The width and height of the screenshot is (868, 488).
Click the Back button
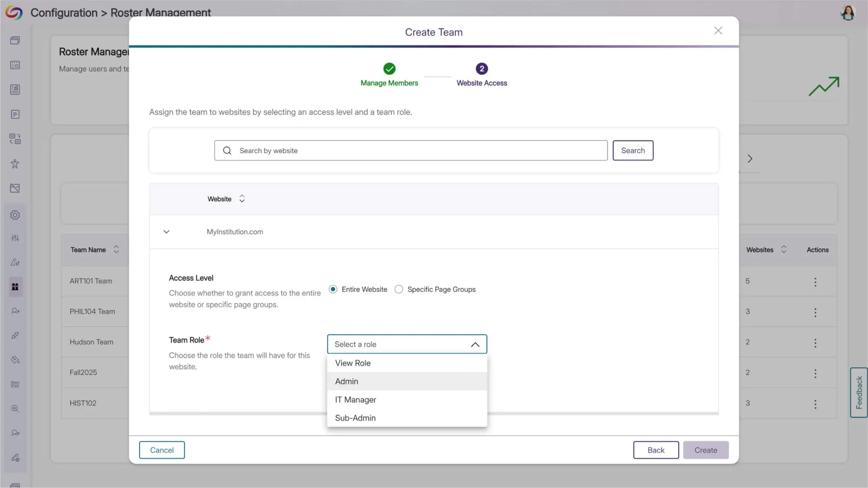point(656,450)
